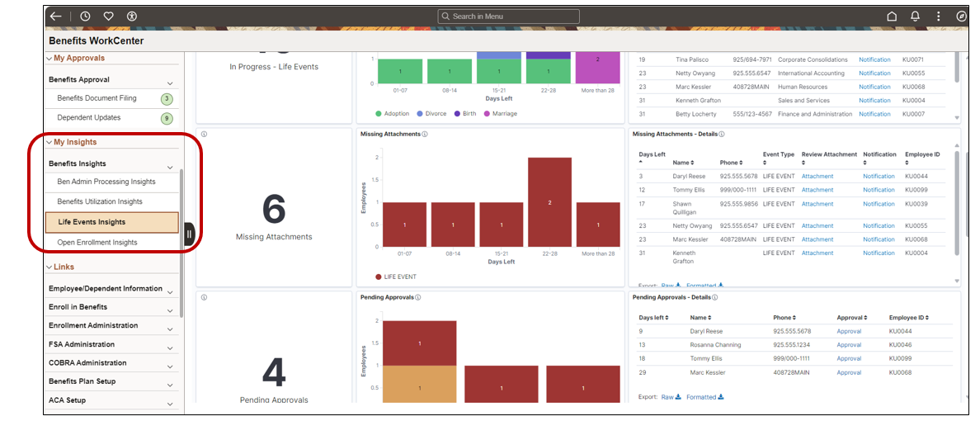
Task: Click the back arrow icon
Action: click(55, 17)
